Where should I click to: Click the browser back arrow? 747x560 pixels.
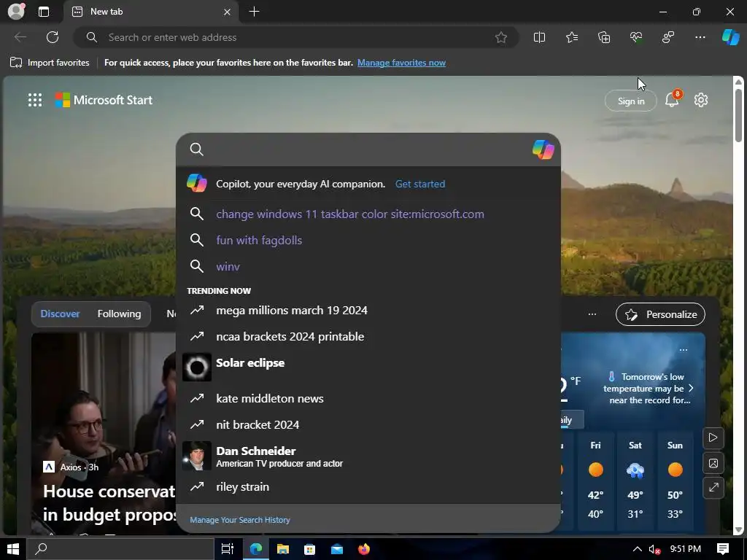click(x=20, y=37)
